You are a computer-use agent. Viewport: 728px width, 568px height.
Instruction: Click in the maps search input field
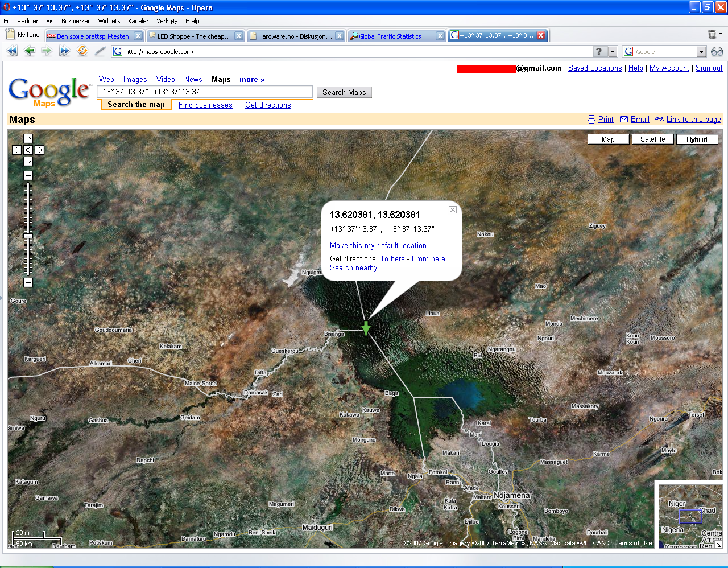pyautogui.click(x=205, y=92)
